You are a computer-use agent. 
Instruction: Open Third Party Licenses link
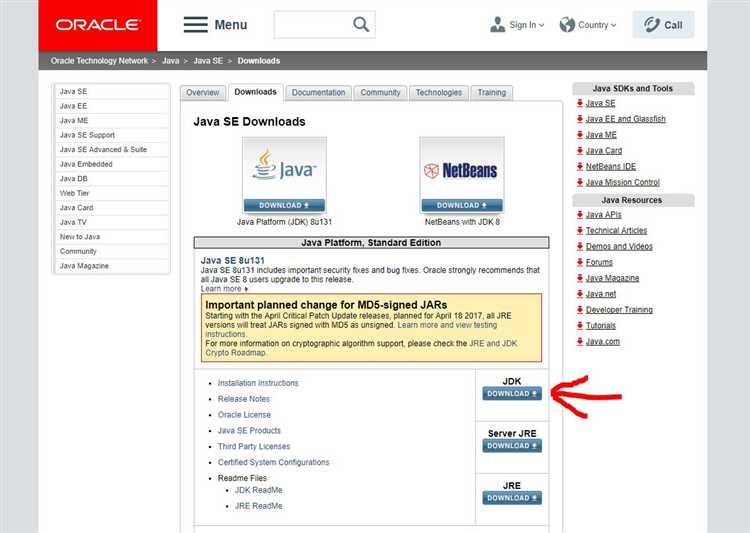[x=254, y=446]
